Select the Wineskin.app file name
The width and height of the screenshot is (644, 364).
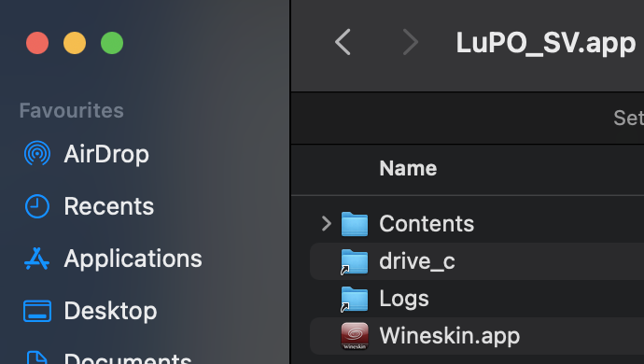click(x=450, y=336)
